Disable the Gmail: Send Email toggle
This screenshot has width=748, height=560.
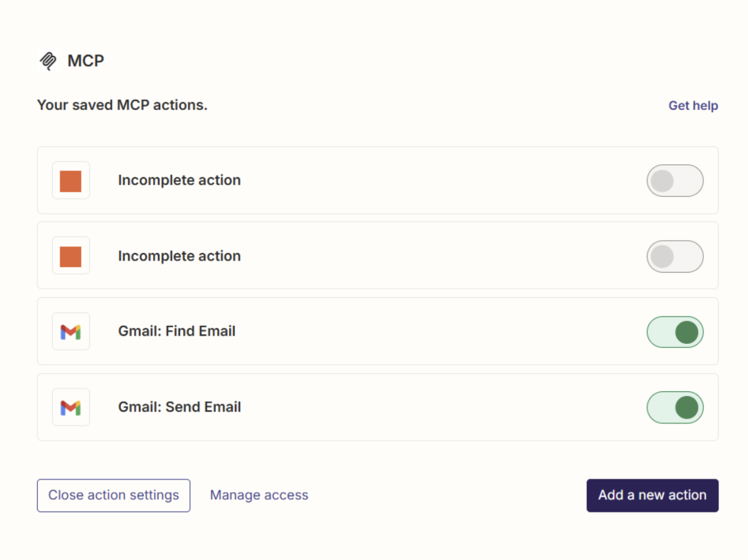[x=675, y=407]
